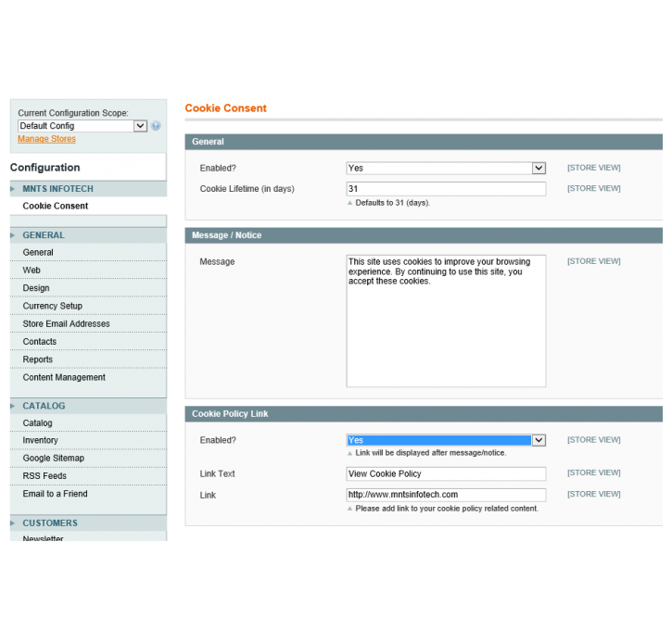The width and height of the screenshot is (672, 630).
Task: Select Cookie Consent in the sidebar
Action: [56, 206]
